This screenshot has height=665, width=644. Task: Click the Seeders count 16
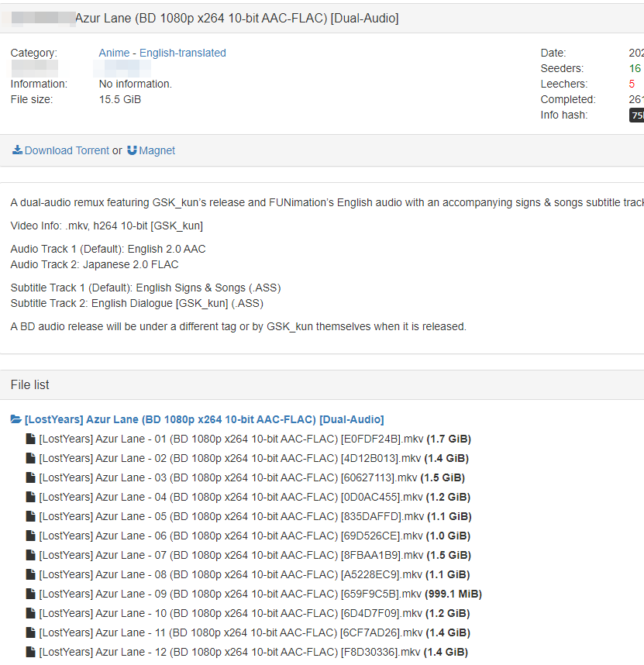click(635, 69)
